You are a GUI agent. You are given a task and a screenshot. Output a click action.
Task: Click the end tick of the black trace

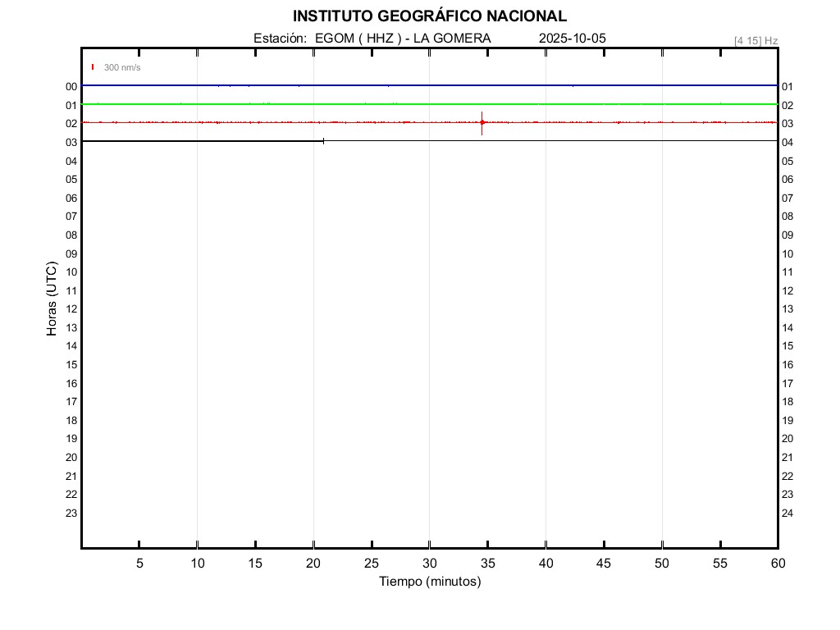pos(323,141)
